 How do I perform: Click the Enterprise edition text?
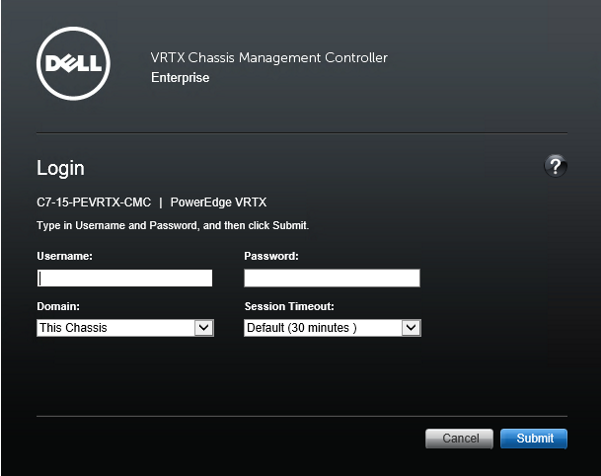pos(180,77)
